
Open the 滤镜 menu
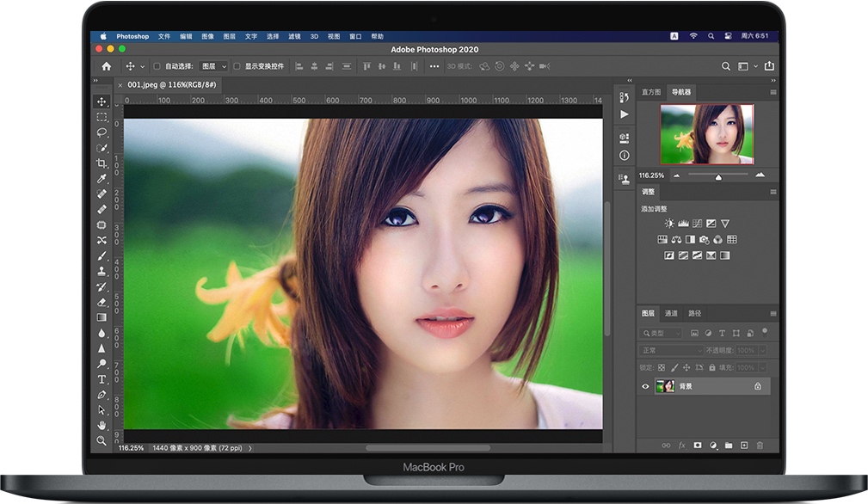[292, 36]
